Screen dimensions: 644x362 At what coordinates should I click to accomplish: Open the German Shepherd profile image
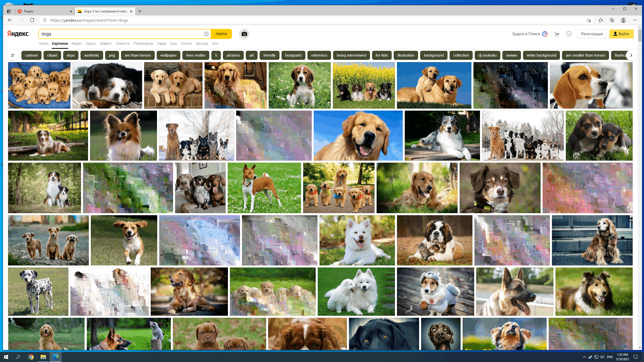click(515, 292)
